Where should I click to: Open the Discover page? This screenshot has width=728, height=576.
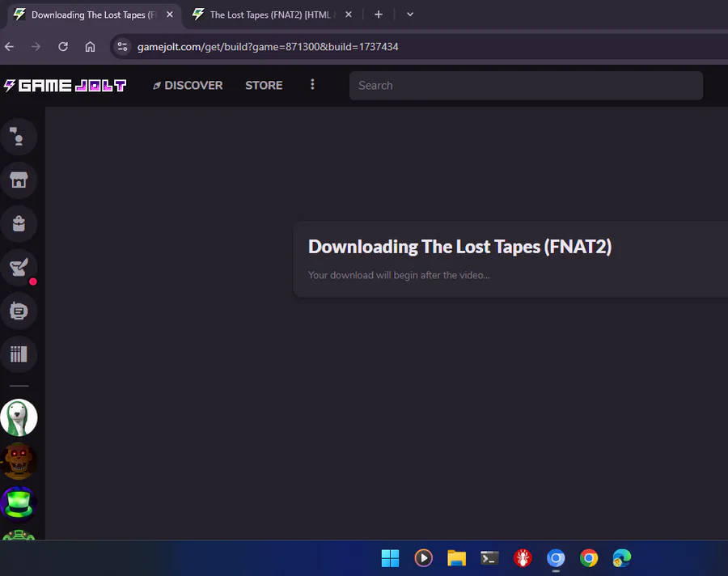tap(188, 86)
